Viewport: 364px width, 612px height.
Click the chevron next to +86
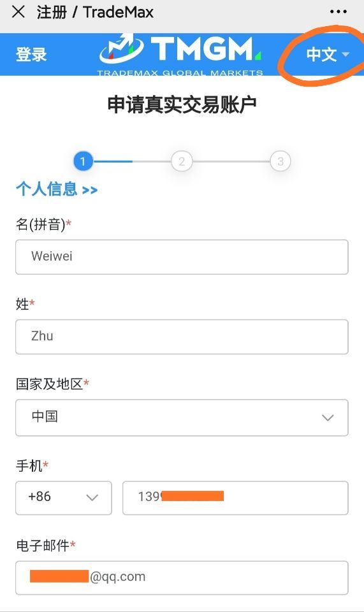[x=92, y=498]
